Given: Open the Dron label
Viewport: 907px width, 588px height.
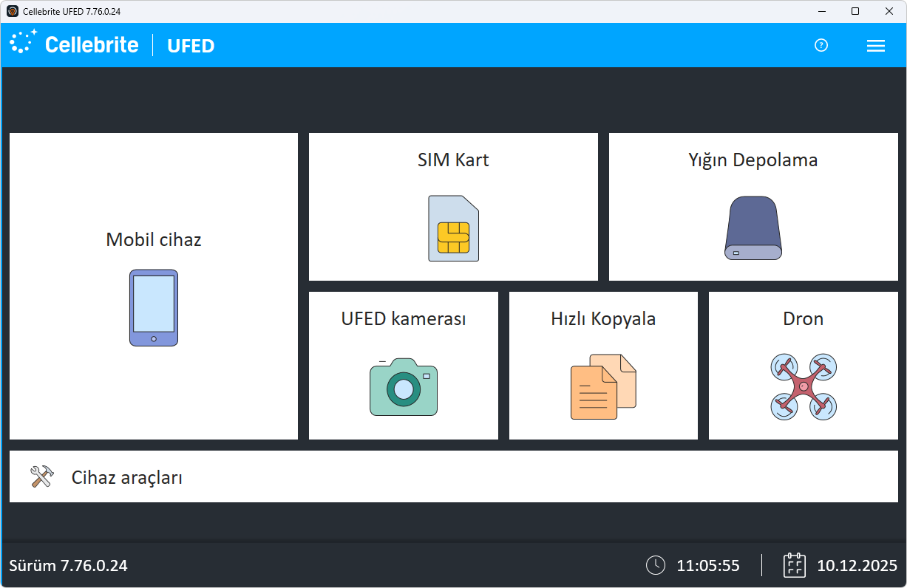Looking at the screenshot, I should [x=804, y=318].
